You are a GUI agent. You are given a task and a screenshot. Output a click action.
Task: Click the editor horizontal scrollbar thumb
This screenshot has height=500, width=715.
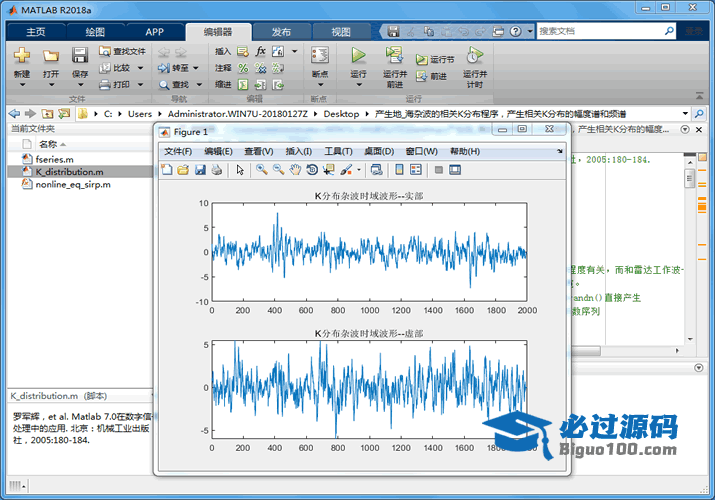coord(585,351)
